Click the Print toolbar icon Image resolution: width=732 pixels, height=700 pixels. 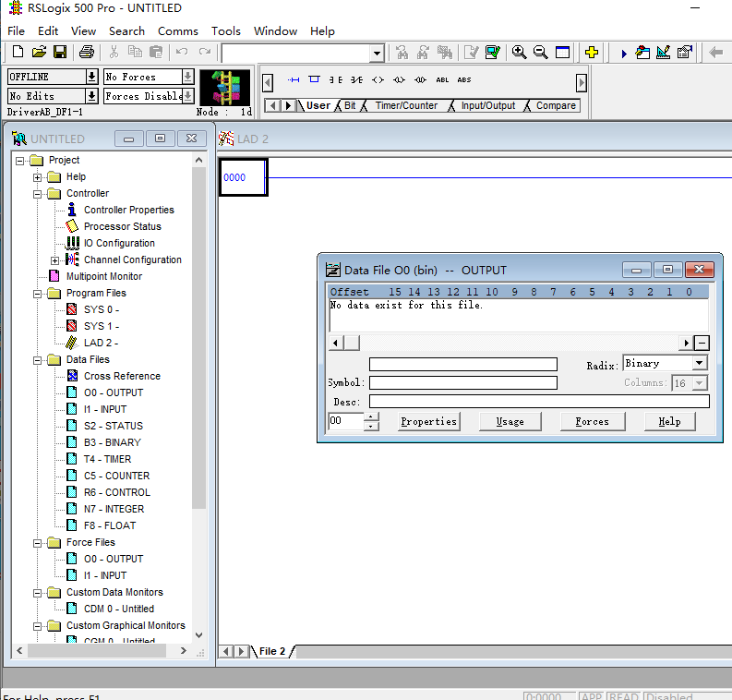pos(86,53)
